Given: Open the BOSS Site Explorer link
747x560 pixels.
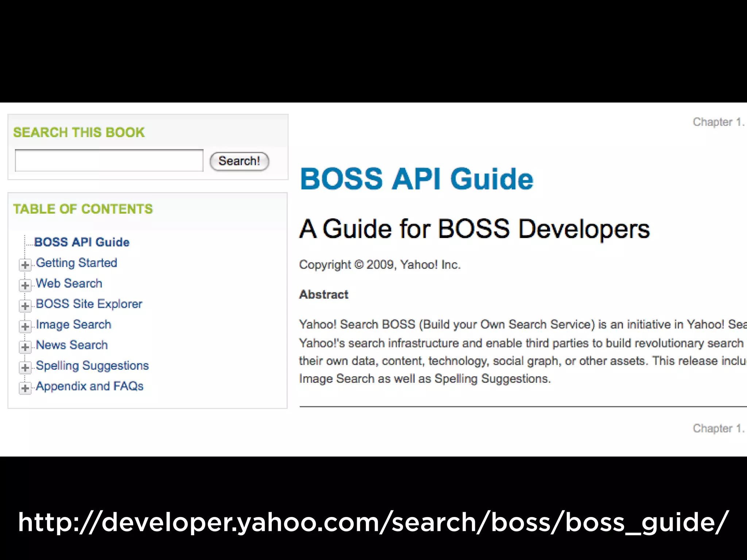Looking at the screenshot, I should [89, 304].
